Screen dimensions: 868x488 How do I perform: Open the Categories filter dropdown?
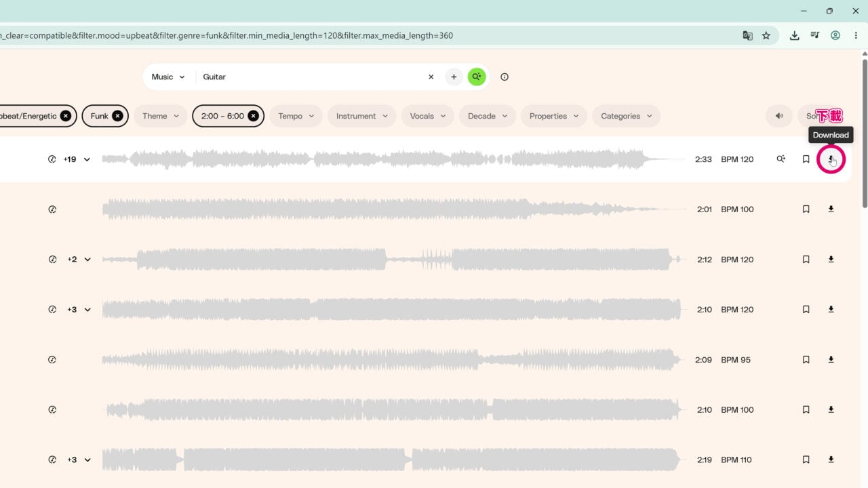(x=626, y=116)
